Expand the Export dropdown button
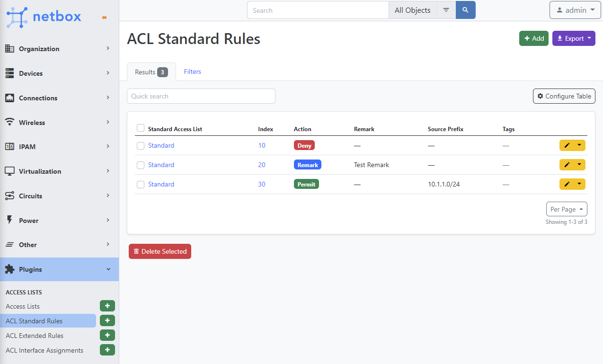The height and width of the screenshot is (364, 603). point(574,38)
